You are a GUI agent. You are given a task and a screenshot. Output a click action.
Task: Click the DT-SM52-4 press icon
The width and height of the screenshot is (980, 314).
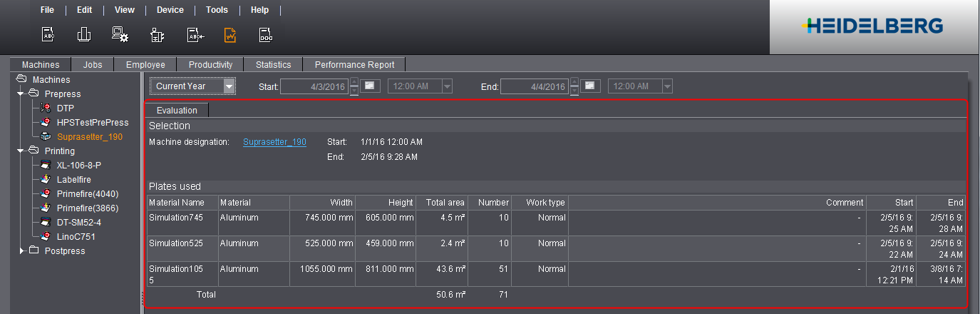click(46, 223)
